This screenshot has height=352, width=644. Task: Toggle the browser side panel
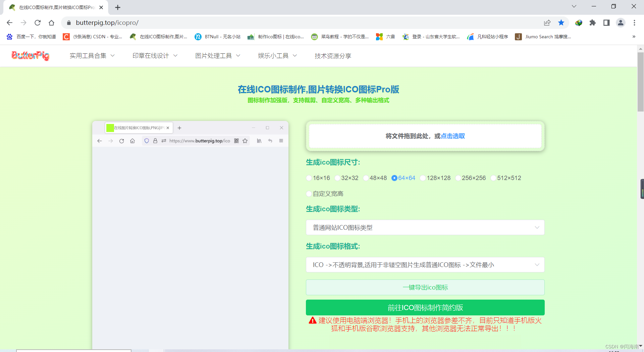pyautogui.click(x=606, y=23)
